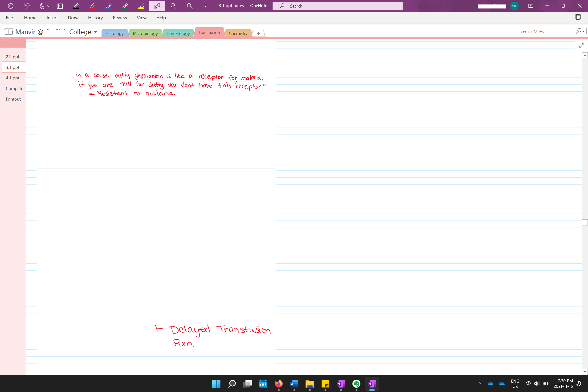
Task: Zoom in the page
Action: [x=189, y=6]
